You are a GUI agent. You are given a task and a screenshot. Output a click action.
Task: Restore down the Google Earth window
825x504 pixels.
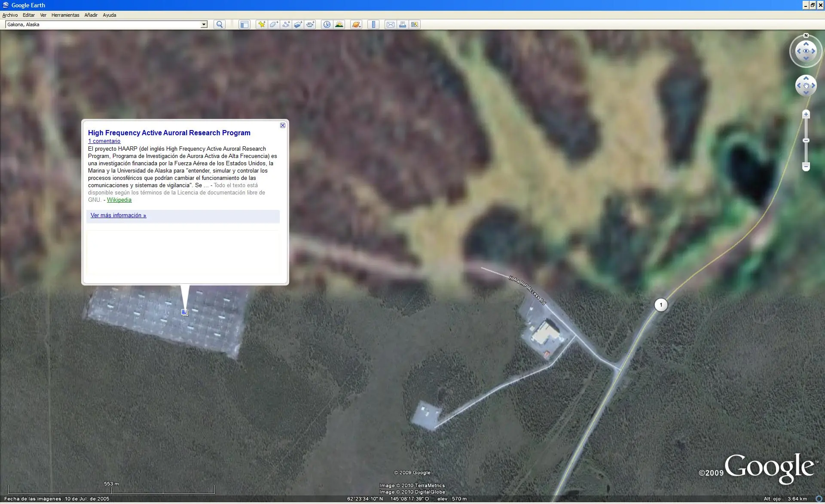[x=813, y=5]
